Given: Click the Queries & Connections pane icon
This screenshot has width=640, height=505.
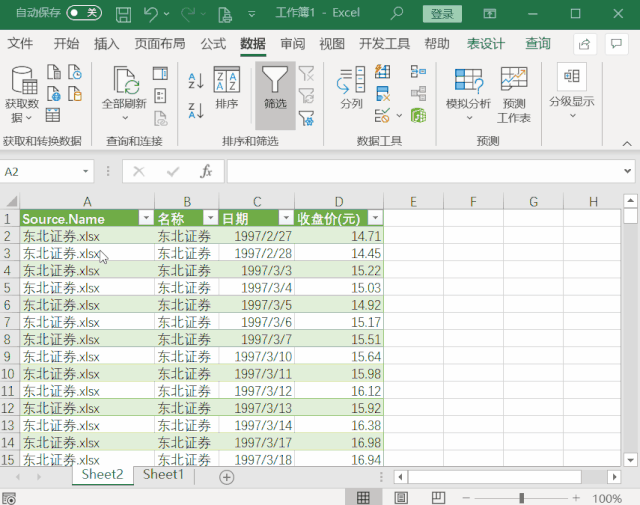Looking at the screenshot, I should click(160, 73).
